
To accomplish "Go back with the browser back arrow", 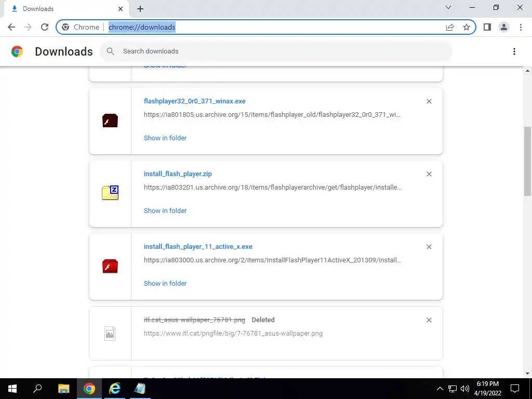I will click(x=11, y=27).
